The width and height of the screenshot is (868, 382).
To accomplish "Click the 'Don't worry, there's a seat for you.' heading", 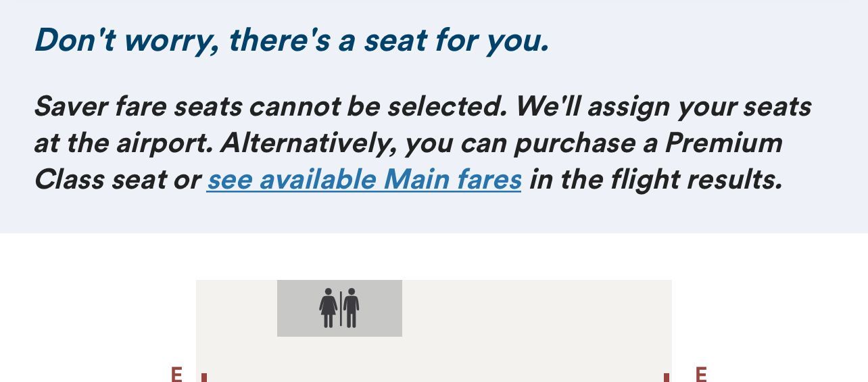I will point(291,40).
